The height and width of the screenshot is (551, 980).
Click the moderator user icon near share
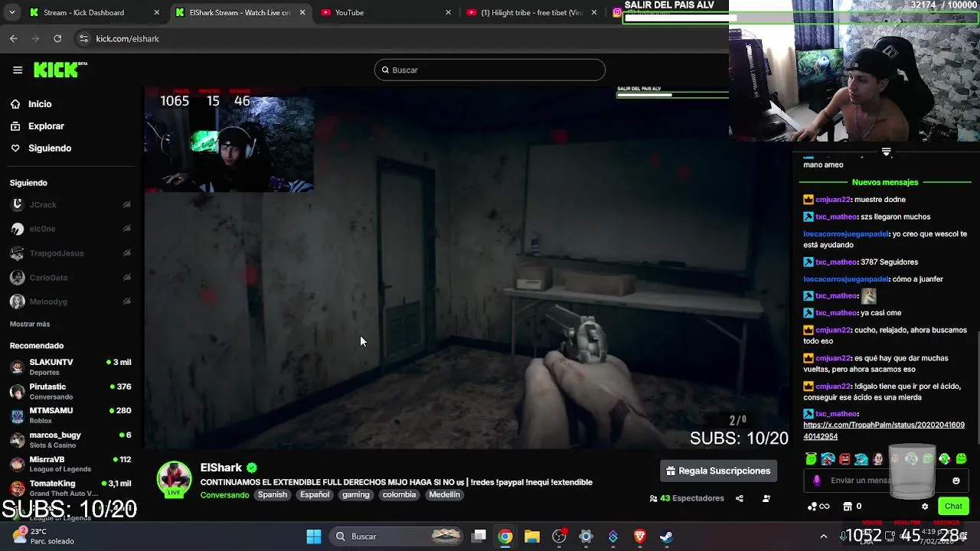point(766,498)
